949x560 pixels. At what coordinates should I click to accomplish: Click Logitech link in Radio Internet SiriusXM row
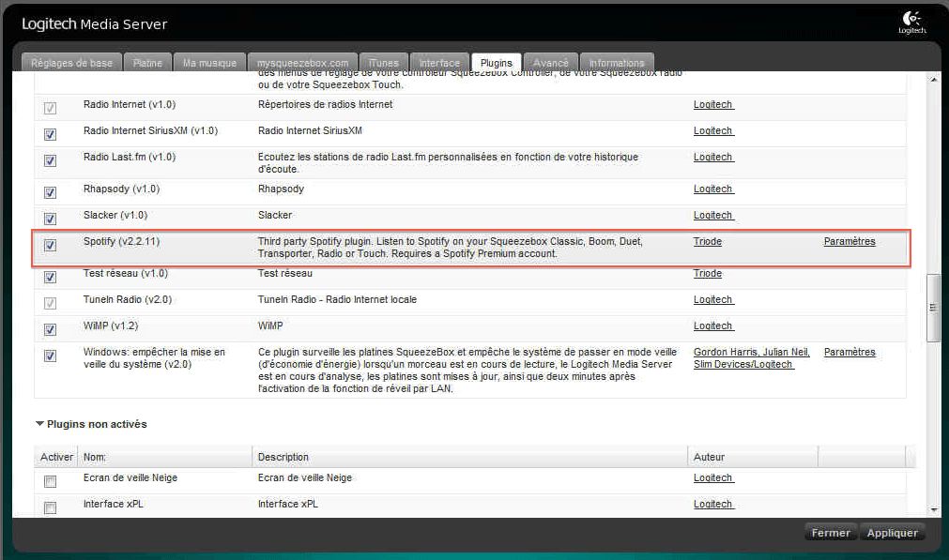(713, 130)
